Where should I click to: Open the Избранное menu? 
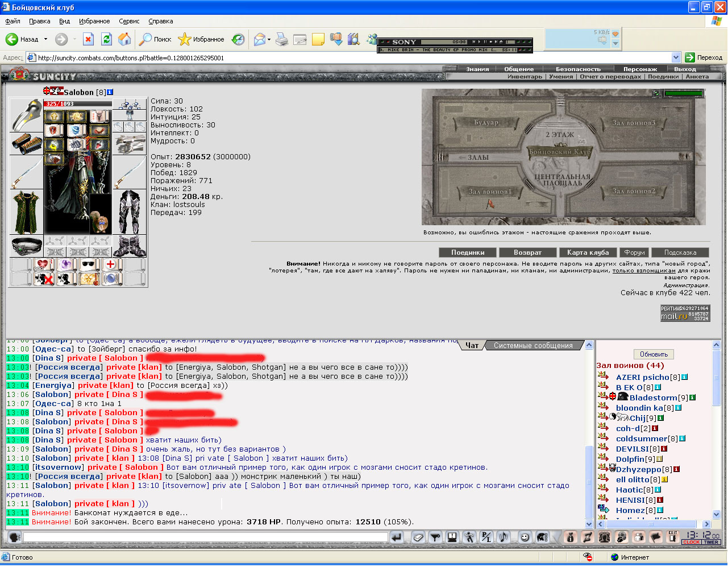click(94, 21)
